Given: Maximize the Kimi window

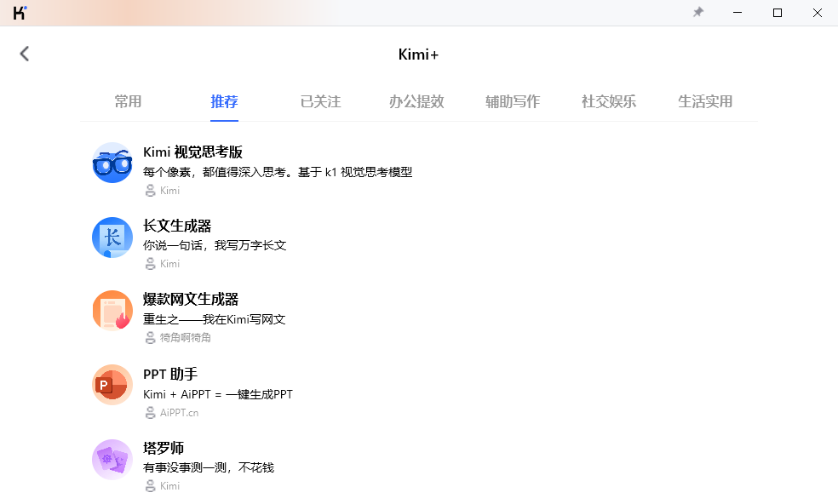Looking at the screenshot, I should [778, 12].
